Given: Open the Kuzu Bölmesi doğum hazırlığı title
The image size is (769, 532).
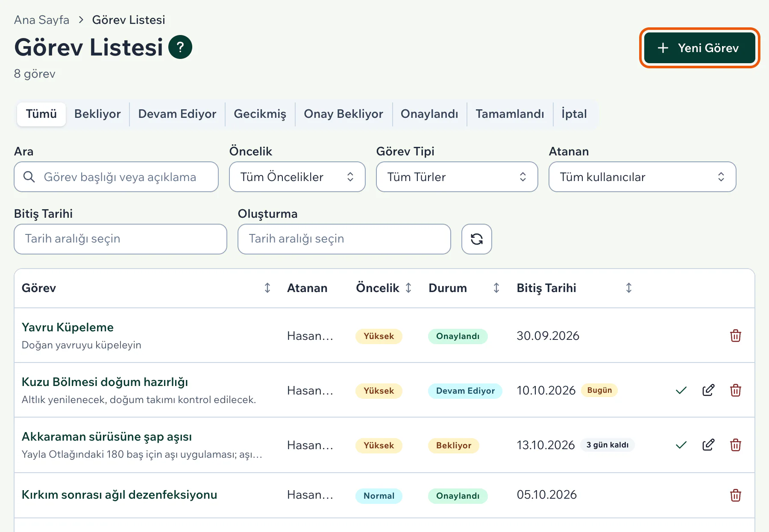Looking at the screenshot, I should (x=105, y=382).
